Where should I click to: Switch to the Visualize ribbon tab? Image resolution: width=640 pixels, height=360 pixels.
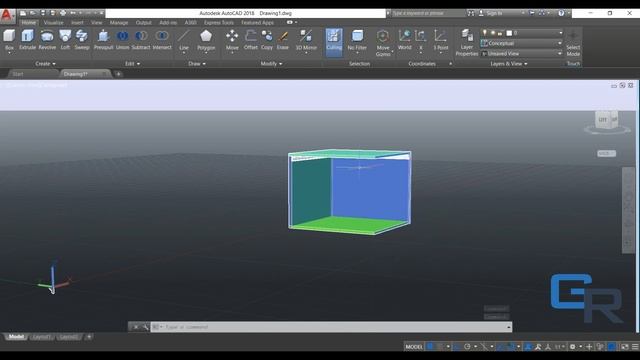[53, 22]
